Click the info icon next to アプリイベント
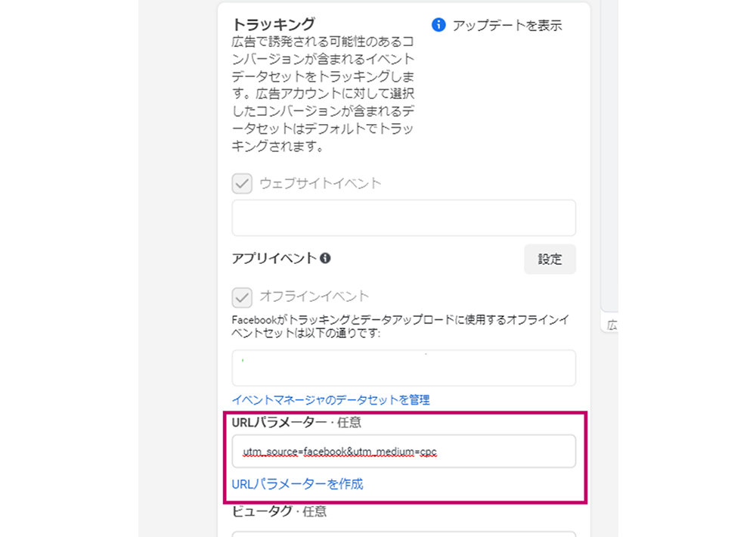Viewport: 756px width, 537px height. point(325,258)
